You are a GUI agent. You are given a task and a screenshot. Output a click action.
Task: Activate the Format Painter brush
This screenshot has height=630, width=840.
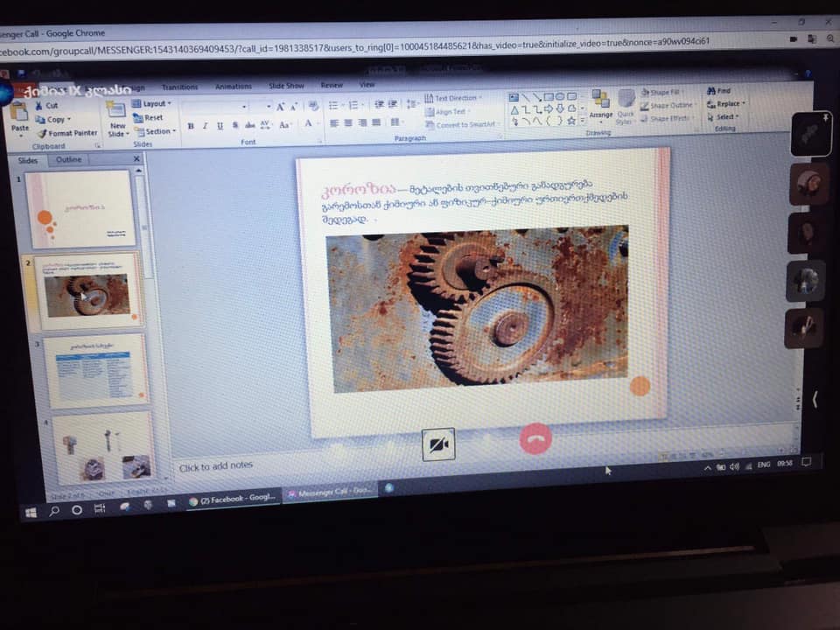pyautogui.click(x=67, y=133)
